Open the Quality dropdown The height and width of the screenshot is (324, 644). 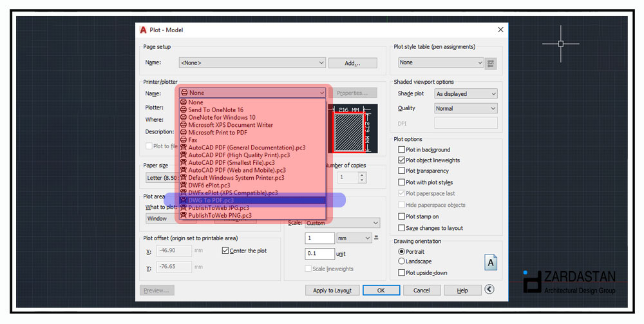pyautogui.click(x=466, y=108)
